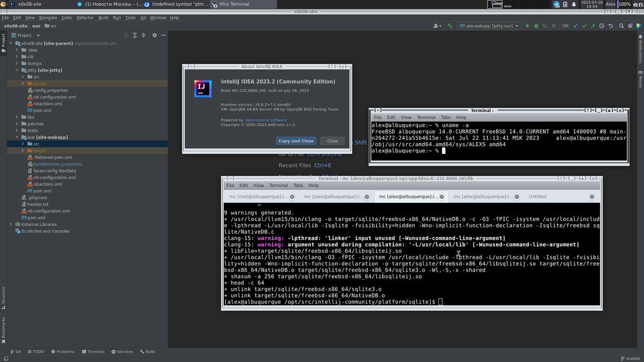Open Code With Me user icon
Screen dimensions: 644x362
click(x=437, y=26)
